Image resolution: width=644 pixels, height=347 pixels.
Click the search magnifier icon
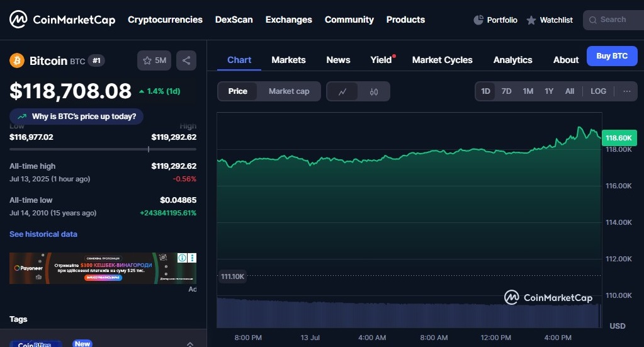click(592, 20)
